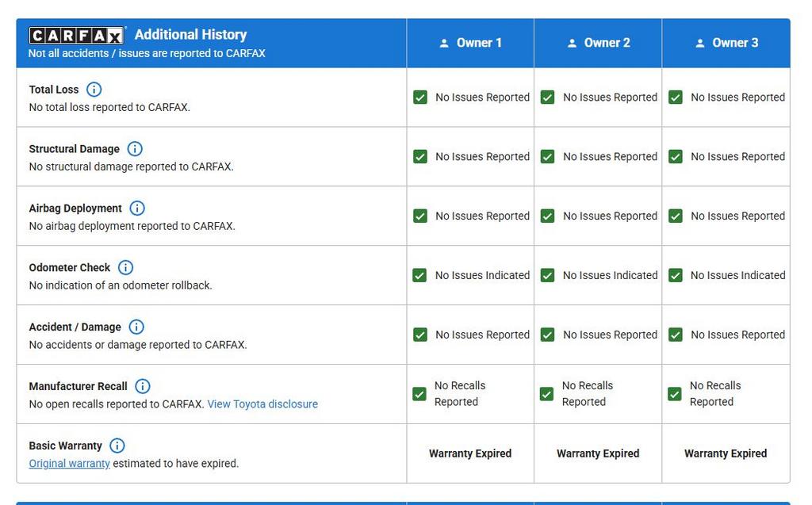The height and width of the screenshot is (505, 812).
Task: Open the Manufacturer Recall info icon
Action: click(x=143, y=387)
